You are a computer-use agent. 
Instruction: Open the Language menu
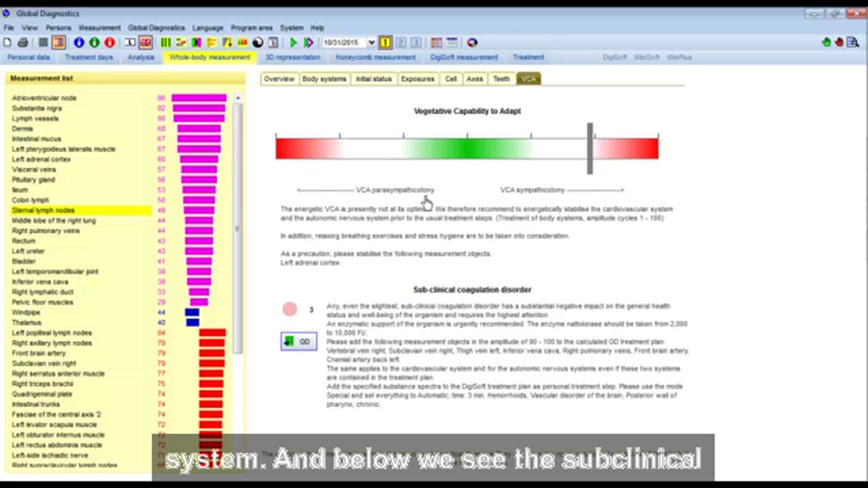tap(208, 28)
